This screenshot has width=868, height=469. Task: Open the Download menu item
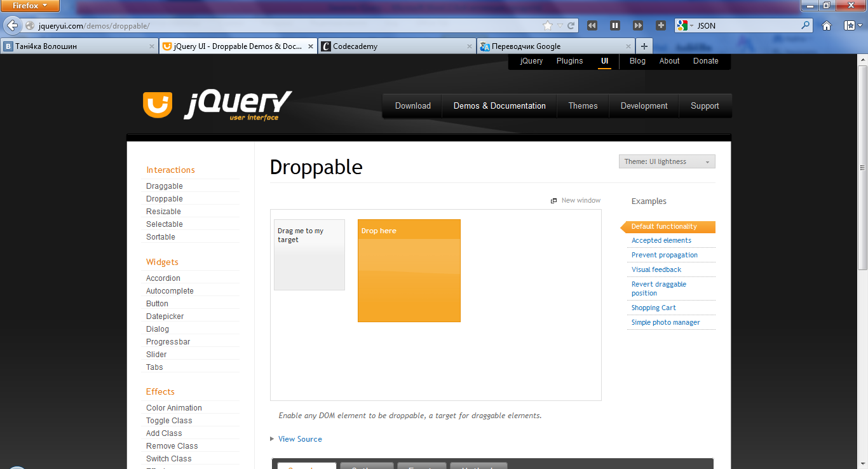pos(413,106)
